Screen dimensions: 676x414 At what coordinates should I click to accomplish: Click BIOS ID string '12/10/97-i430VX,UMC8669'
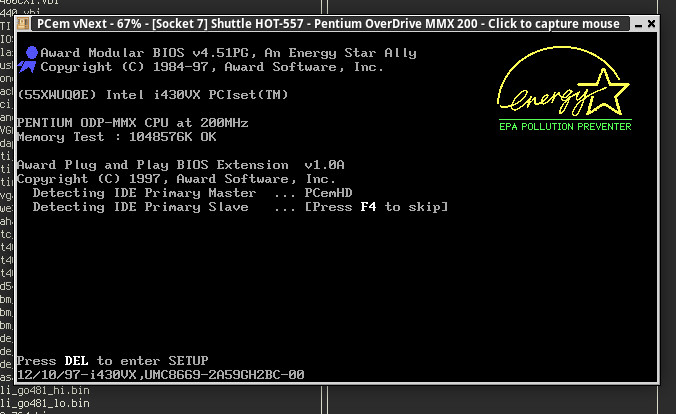click(x=160, y=374)
